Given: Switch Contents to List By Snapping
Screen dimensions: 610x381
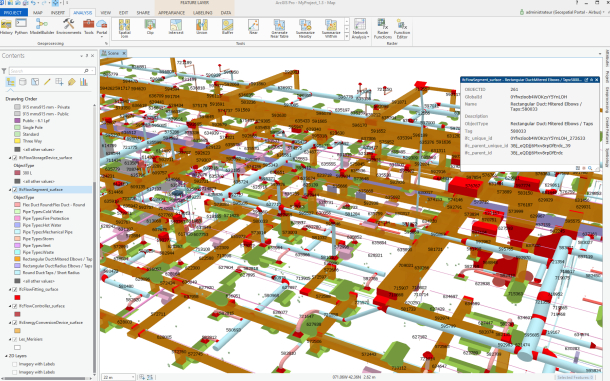Looking at the screenshot, I should [59, 82].
